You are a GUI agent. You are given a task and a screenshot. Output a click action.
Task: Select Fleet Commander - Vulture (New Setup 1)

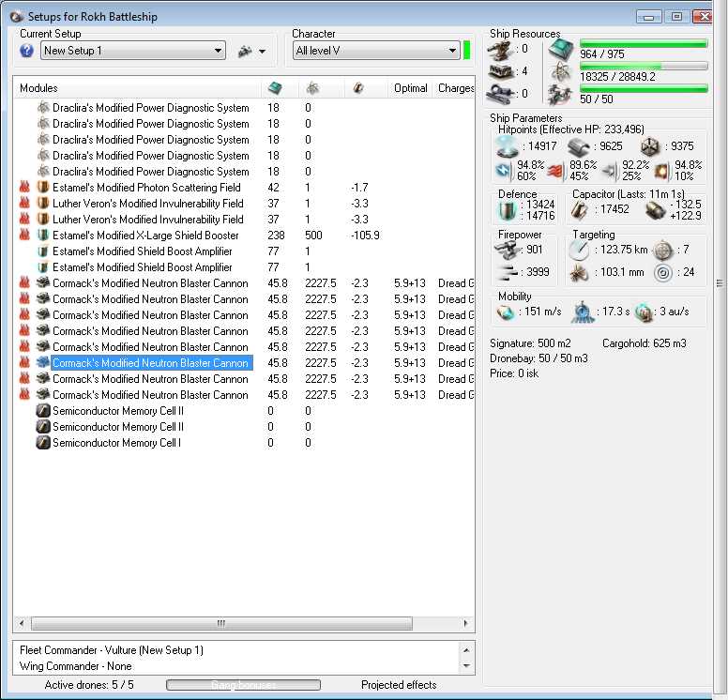point(112,650)
